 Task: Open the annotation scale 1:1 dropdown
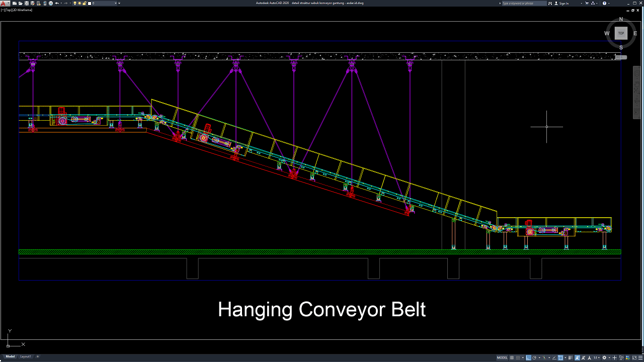pos(597,357)
